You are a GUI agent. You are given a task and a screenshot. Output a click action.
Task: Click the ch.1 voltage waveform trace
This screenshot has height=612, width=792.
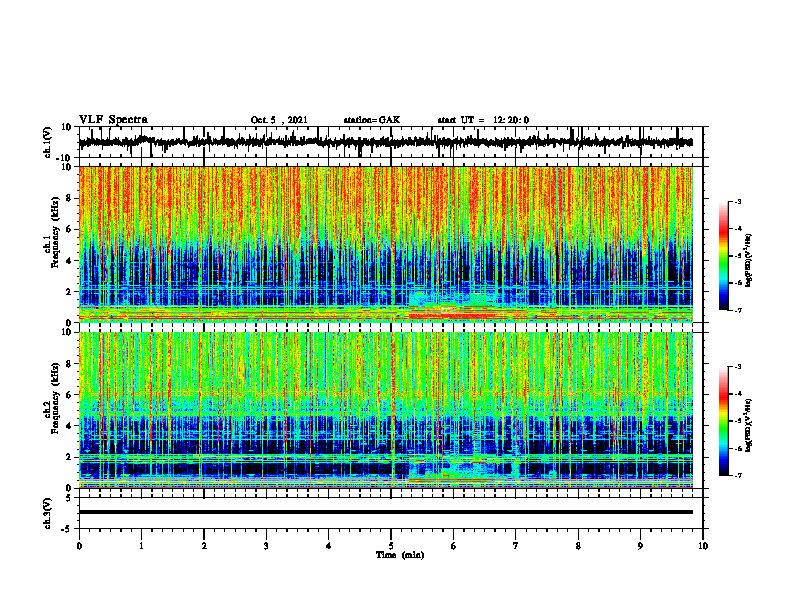pos(385,142)
